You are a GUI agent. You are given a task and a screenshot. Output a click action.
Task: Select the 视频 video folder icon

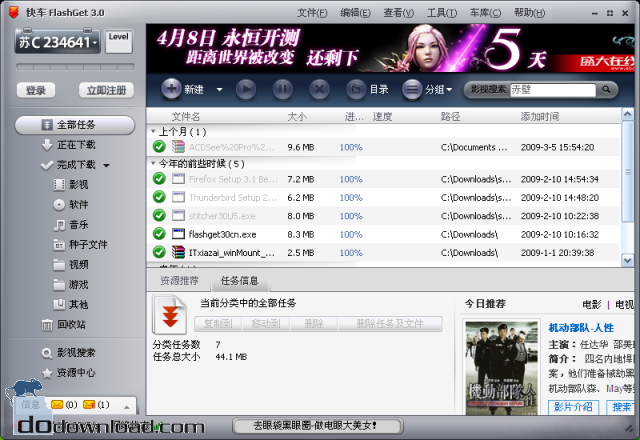coord(59,265)
